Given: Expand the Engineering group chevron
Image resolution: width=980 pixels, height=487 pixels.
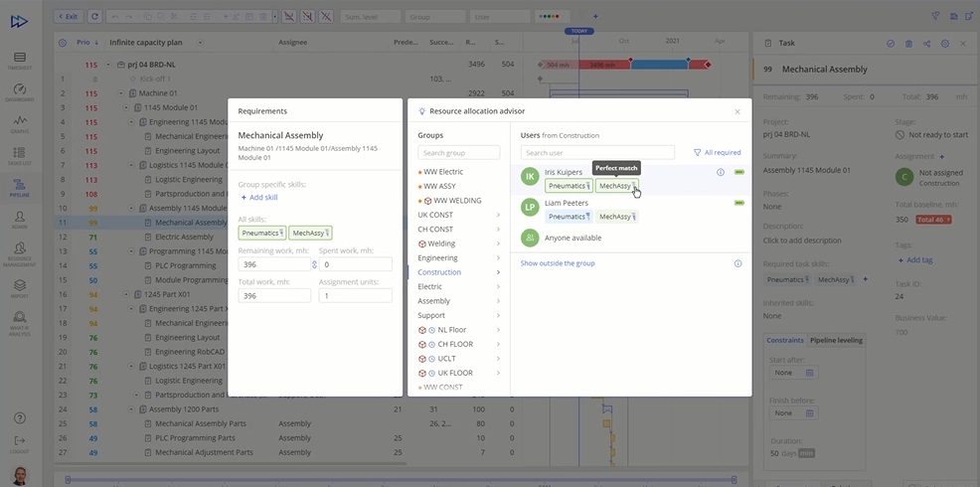Looking at the screenshot, I should click(498, 258).
